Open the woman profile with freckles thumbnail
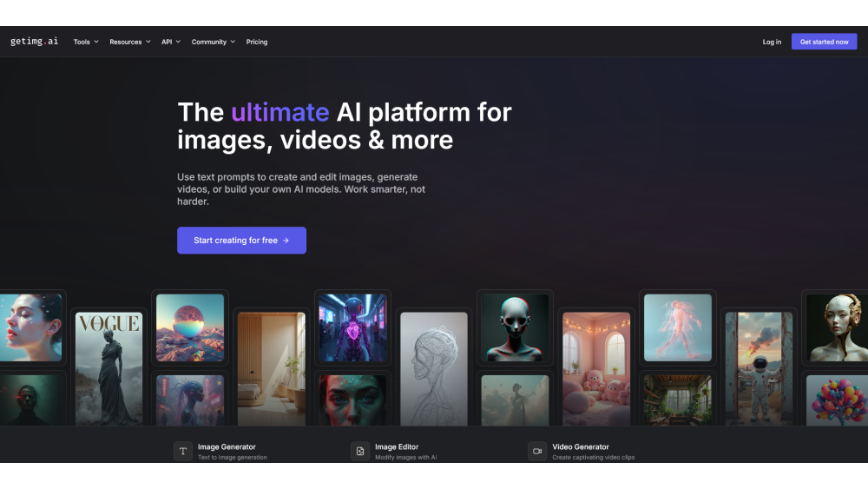 coord(31,327)
